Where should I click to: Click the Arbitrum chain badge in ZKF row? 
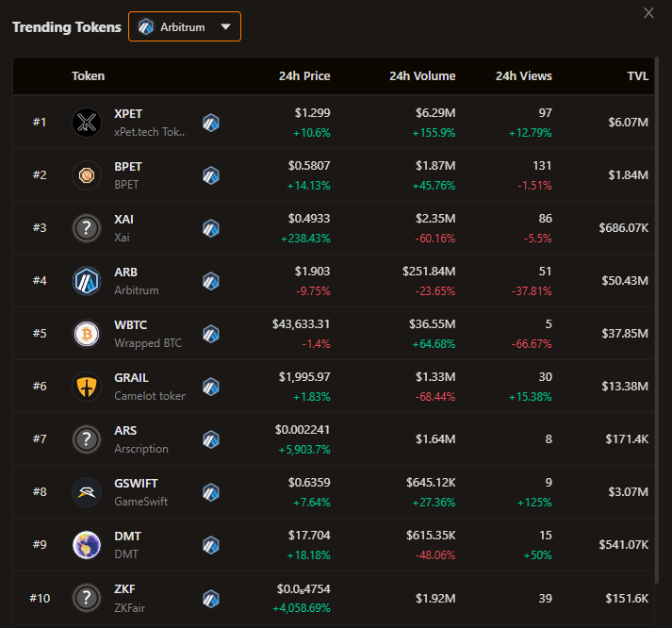pyautogui.click(x=211, y=599)
